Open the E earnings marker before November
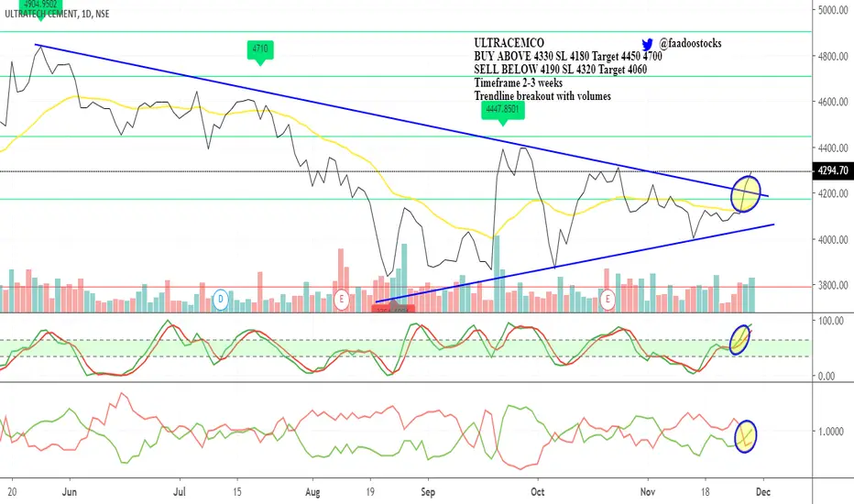Viewport: 854px width, 504px height. pos(608,299)
